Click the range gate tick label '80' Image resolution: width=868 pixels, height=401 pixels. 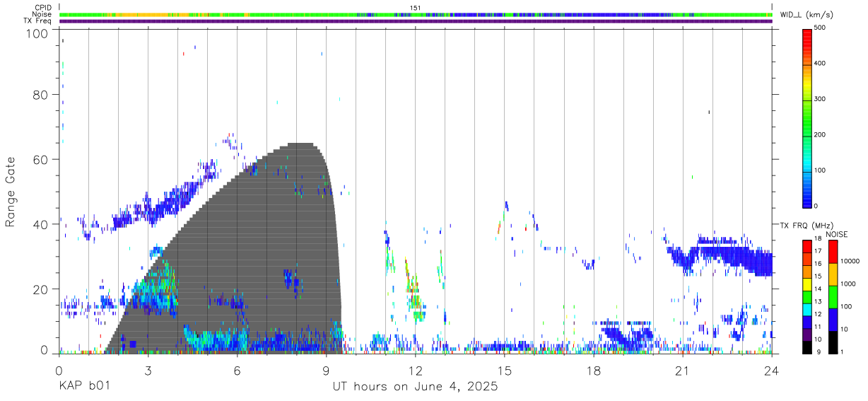point(41,95)
